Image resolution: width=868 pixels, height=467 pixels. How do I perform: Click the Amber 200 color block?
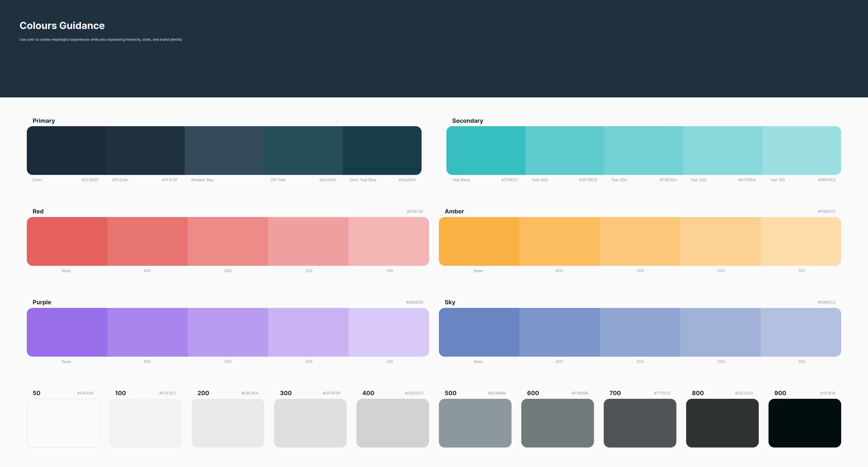tap(720, 241)
